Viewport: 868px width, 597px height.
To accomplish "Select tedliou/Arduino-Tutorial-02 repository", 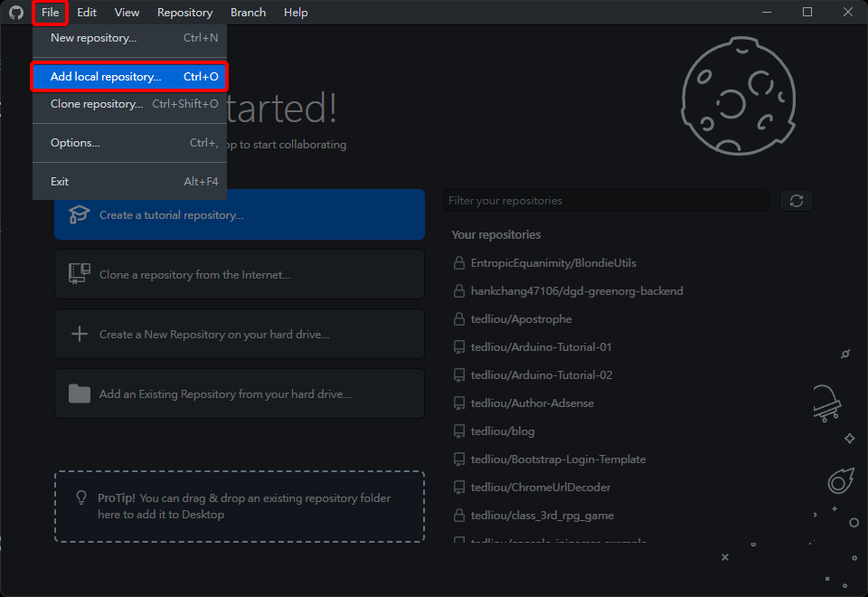I will [x=542, y=374].
